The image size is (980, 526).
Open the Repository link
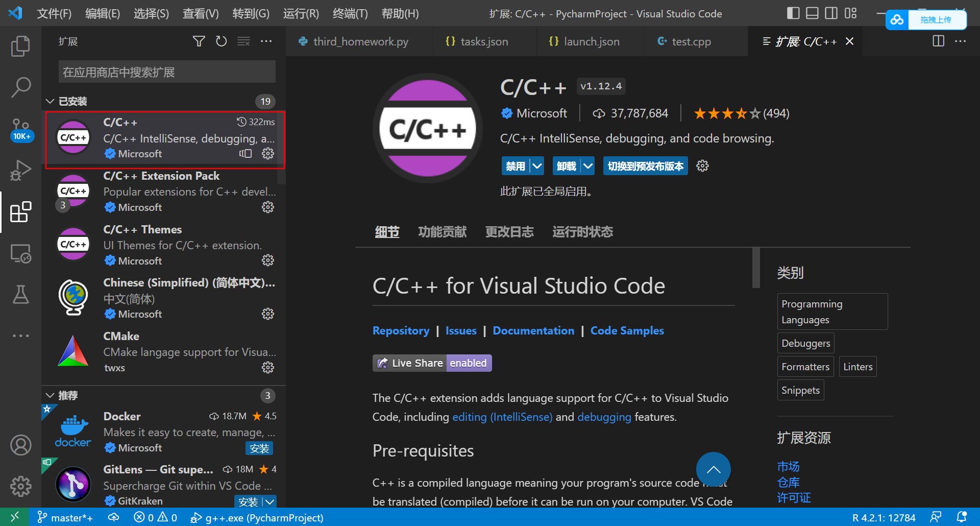(401, 331)
